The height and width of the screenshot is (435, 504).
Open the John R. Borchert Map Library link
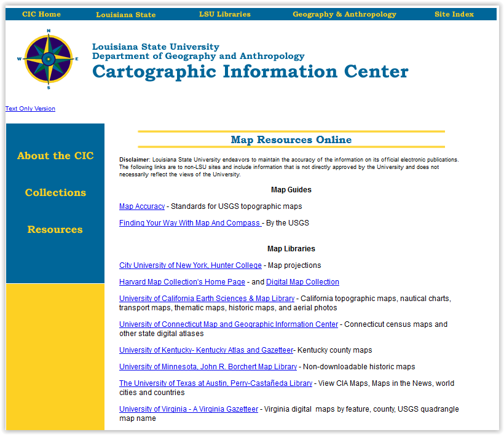click(x=208, y=367)
